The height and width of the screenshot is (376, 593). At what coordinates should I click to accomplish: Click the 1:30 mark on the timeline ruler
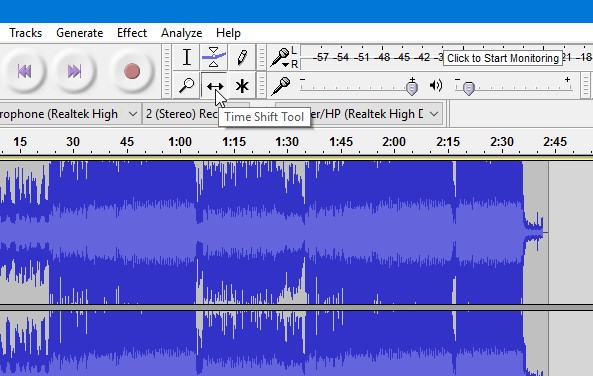coord(287,142)
